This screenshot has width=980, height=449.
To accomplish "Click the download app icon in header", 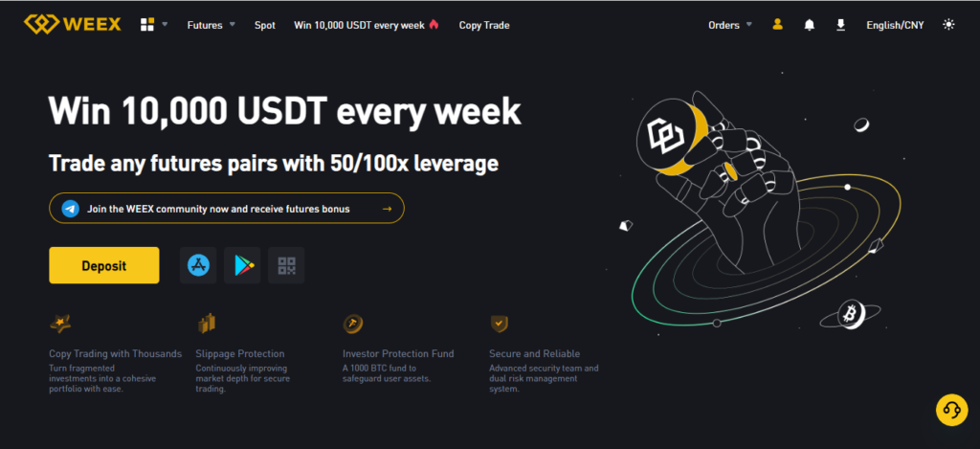I will 840,25.
